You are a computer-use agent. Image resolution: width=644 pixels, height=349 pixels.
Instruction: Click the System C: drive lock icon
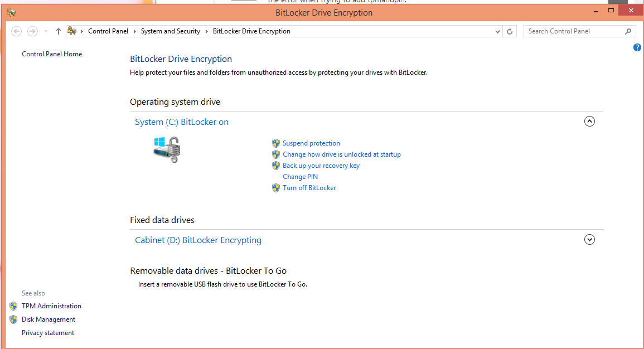[167, 149]
